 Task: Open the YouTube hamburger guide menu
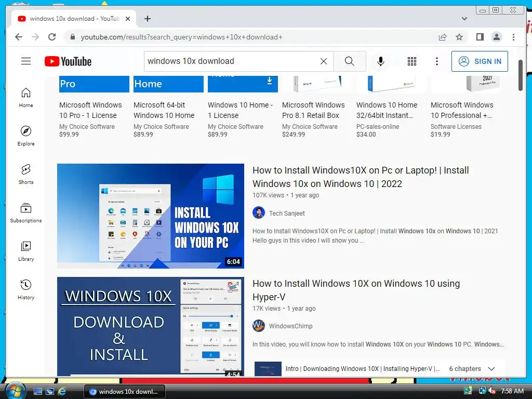coord(26,61)
